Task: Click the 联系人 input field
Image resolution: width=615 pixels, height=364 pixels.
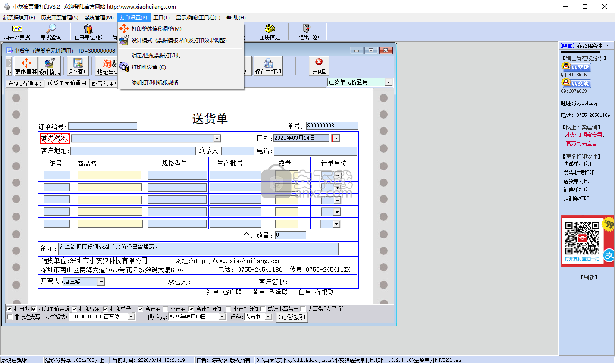Action: click(x=238, y=151)
